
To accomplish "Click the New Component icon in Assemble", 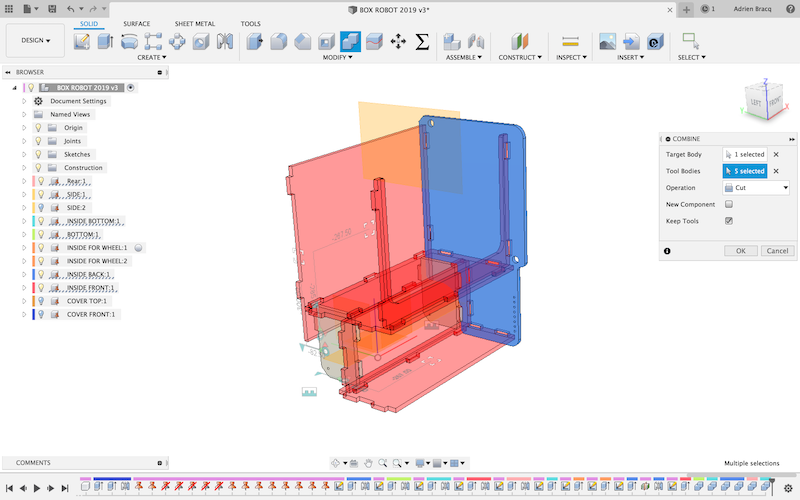I will pos(452,41).
